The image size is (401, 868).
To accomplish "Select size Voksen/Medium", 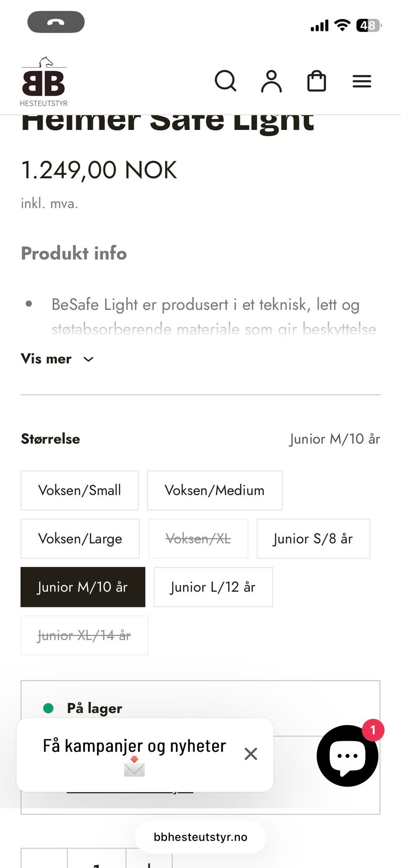I will pyautogui.click(x=215, y=490).
